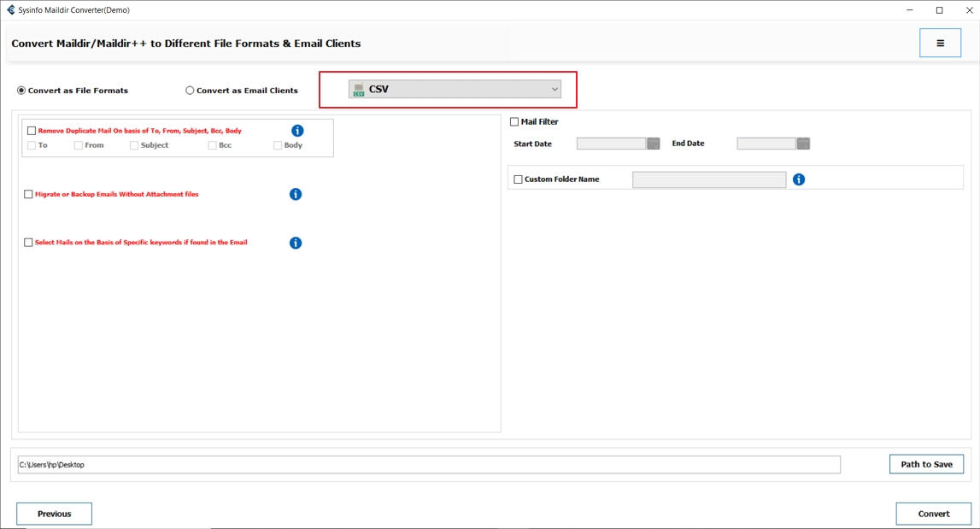Image resolution: width=980 pixels, height=529 pixels.
Task: Open the hamburger menu button
Action: [x=940, y=43]
